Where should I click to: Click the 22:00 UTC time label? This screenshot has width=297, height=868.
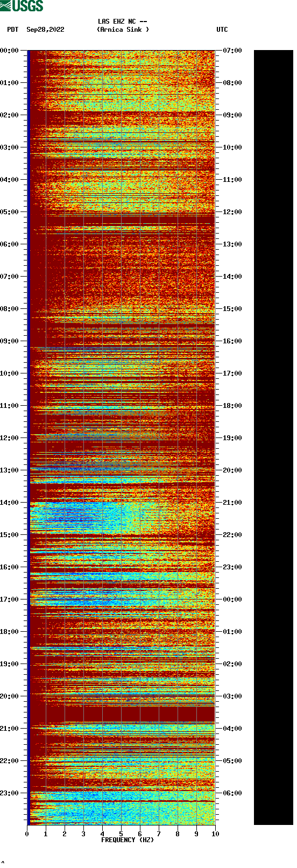click(232, 535)
